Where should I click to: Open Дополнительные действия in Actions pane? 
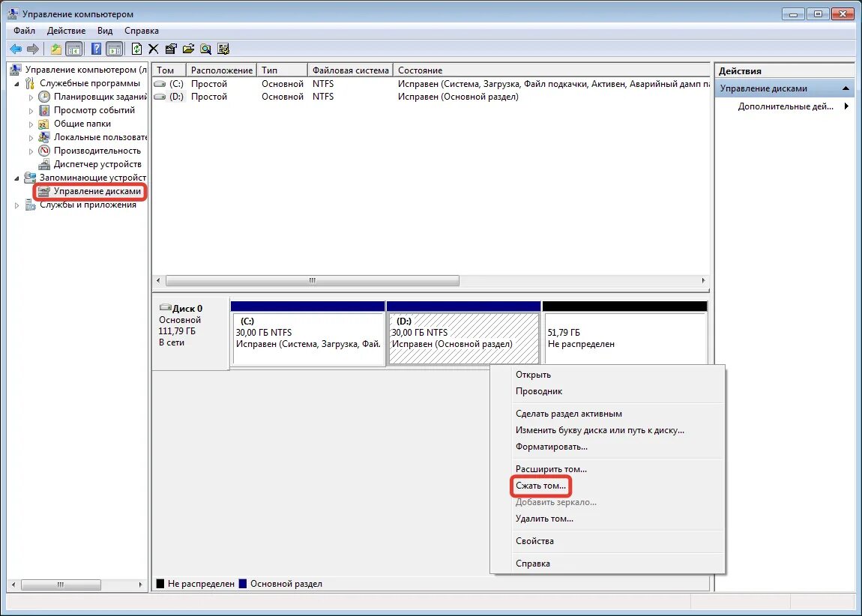785,106
